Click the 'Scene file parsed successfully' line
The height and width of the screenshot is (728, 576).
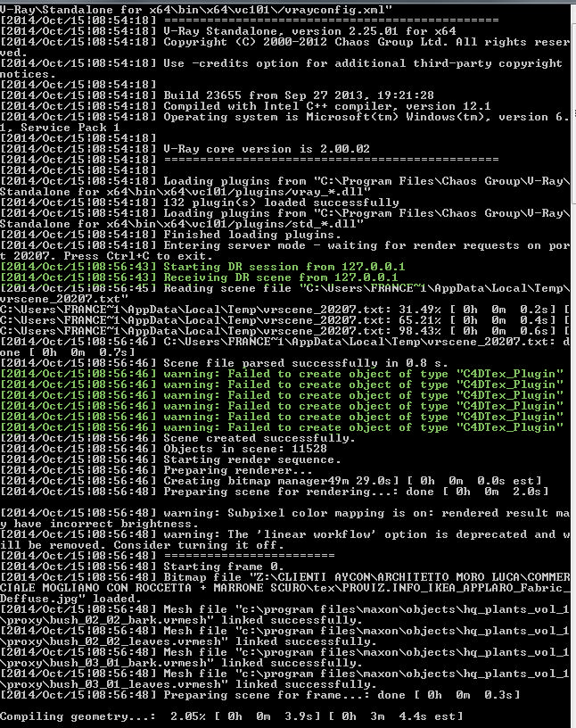(x=224, y=363)
